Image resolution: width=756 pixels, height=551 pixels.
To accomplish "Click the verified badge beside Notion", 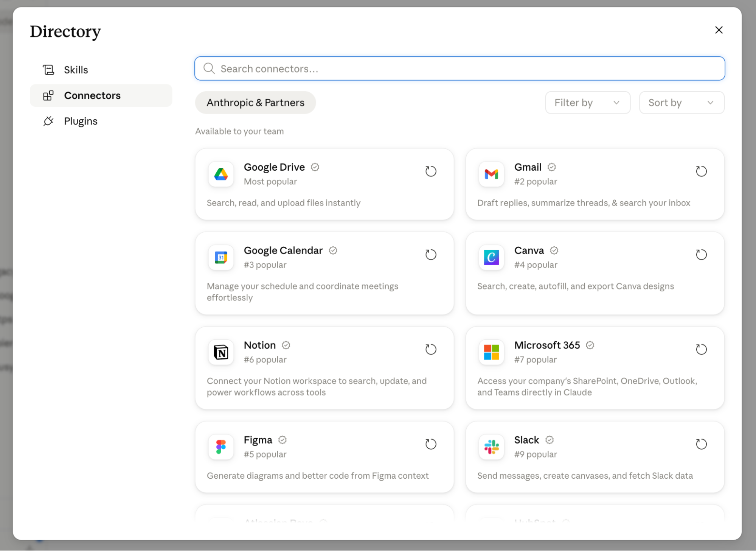I will tap(286, 345).
